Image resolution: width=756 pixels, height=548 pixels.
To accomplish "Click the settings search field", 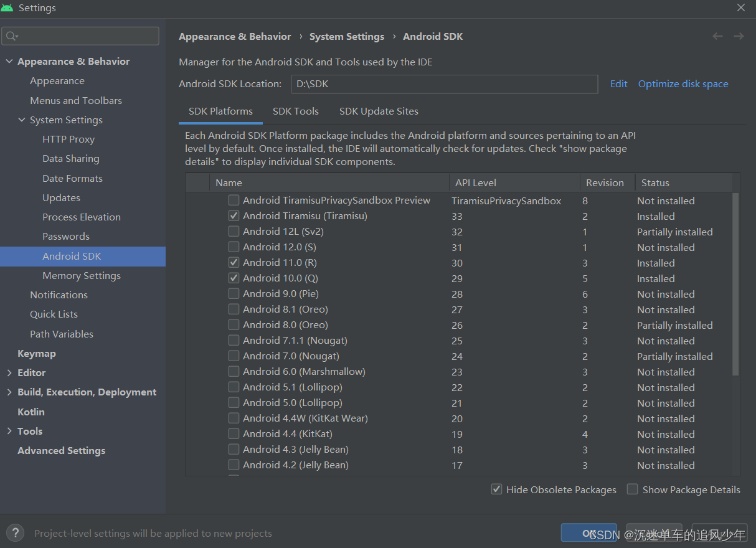I will (x=80, y=36).
